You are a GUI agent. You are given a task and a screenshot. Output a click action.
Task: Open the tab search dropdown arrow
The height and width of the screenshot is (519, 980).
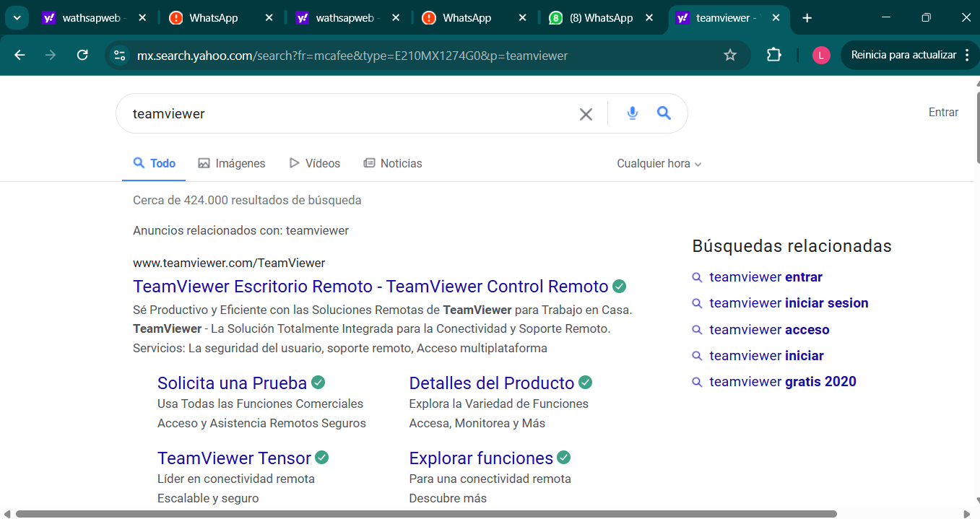tap(17, 18)
